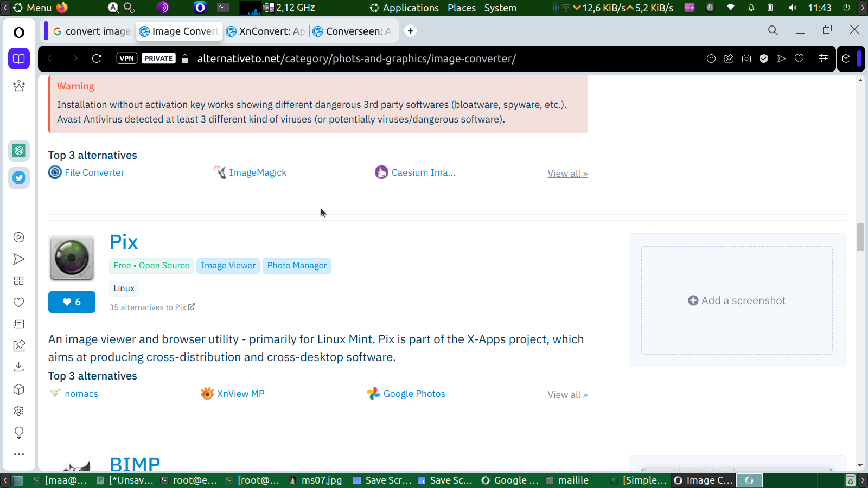Open the System menu in top panel
Viewport: 868px width, 488px height.
[500, 8]
